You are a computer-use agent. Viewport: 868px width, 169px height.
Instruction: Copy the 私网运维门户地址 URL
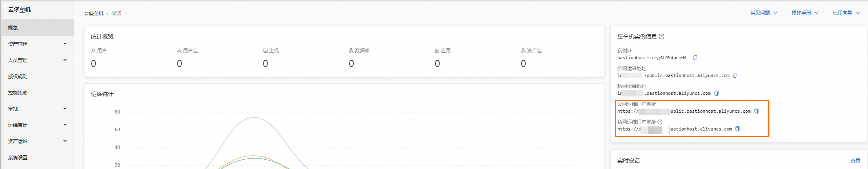coord(737,129)
